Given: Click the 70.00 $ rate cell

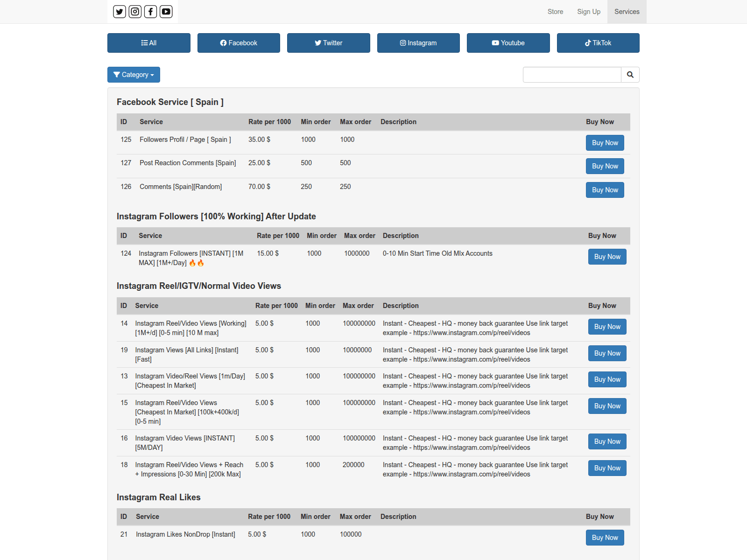Looking at the screenshot, I should [259, 187].
